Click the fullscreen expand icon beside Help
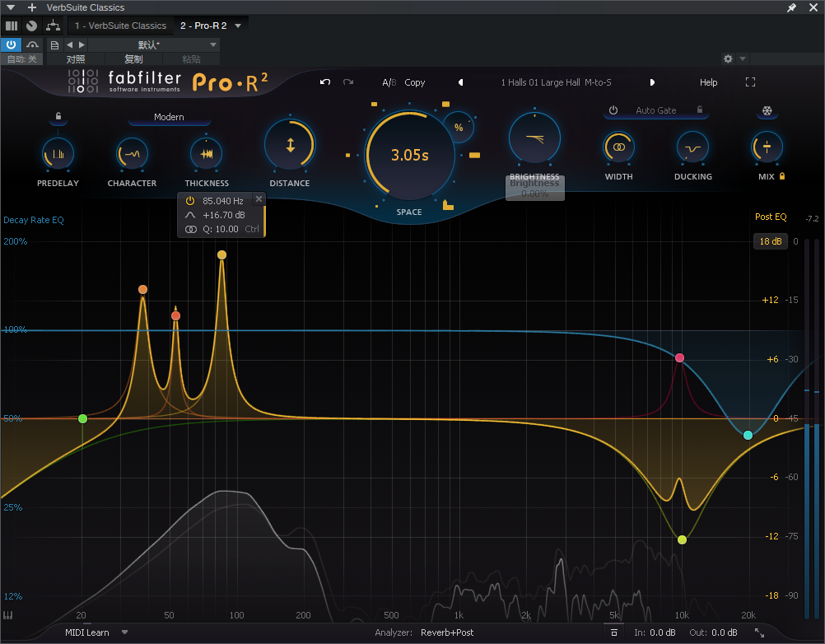 point(750,82)
